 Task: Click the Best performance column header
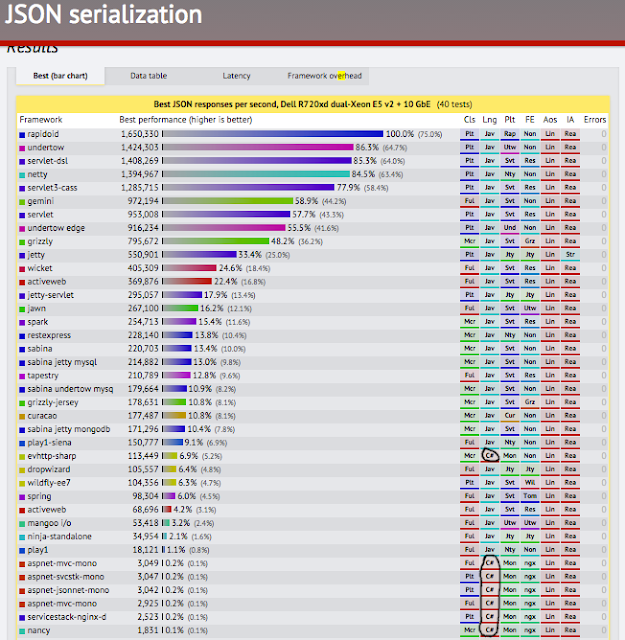click(186, 120)
